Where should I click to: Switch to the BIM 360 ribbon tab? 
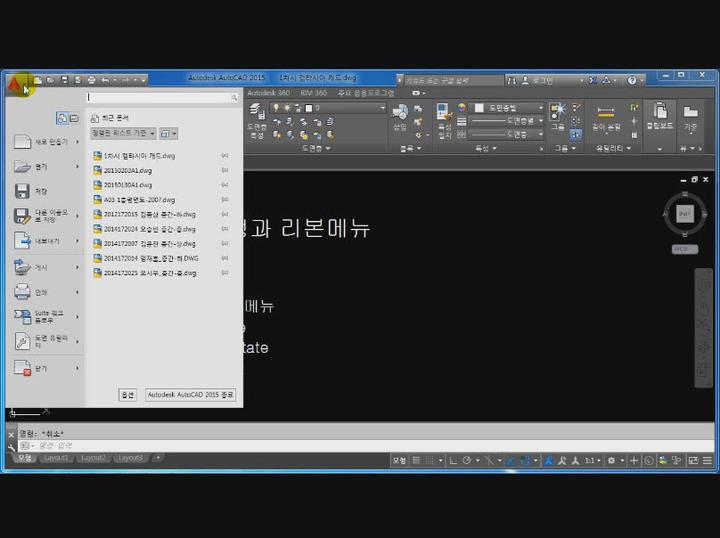[x=314, y=93]
